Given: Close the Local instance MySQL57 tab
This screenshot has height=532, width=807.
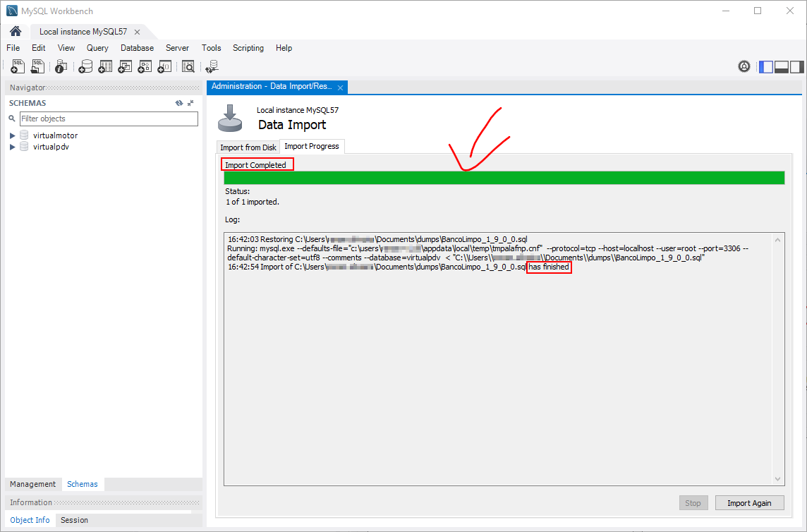Looking at the screenshot, I should (137, 32).
